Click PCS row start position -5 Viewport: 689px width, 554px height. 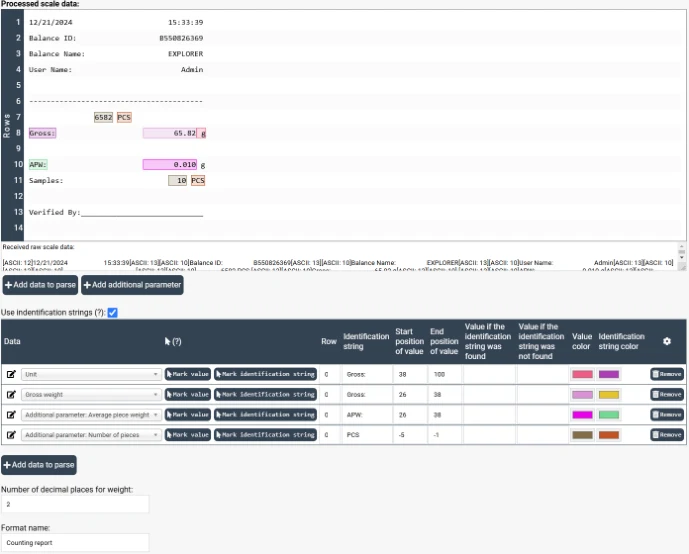coord(410,435)
